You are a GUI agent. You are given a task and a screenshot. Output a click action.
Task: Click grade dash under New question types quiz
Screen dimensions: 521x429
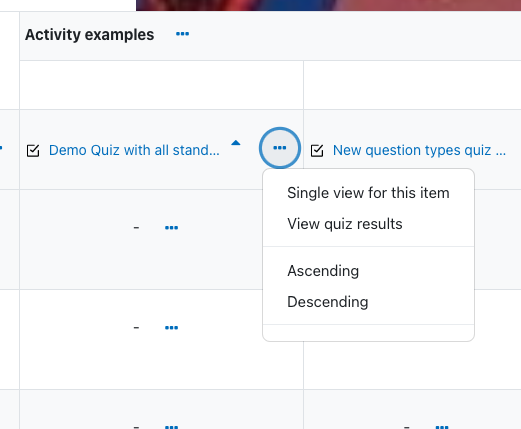coord(407,426)
